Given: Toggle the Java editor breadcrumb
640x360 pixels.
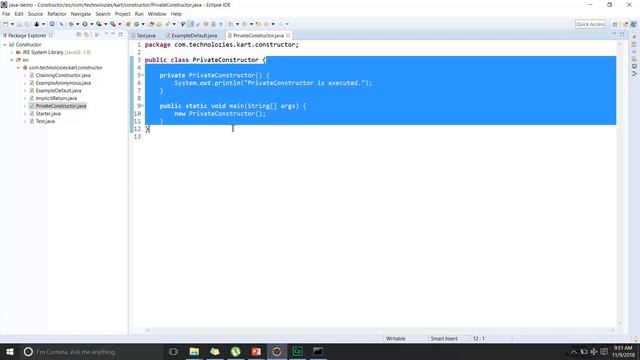Looking at the screenshot, I should point(183,24).
